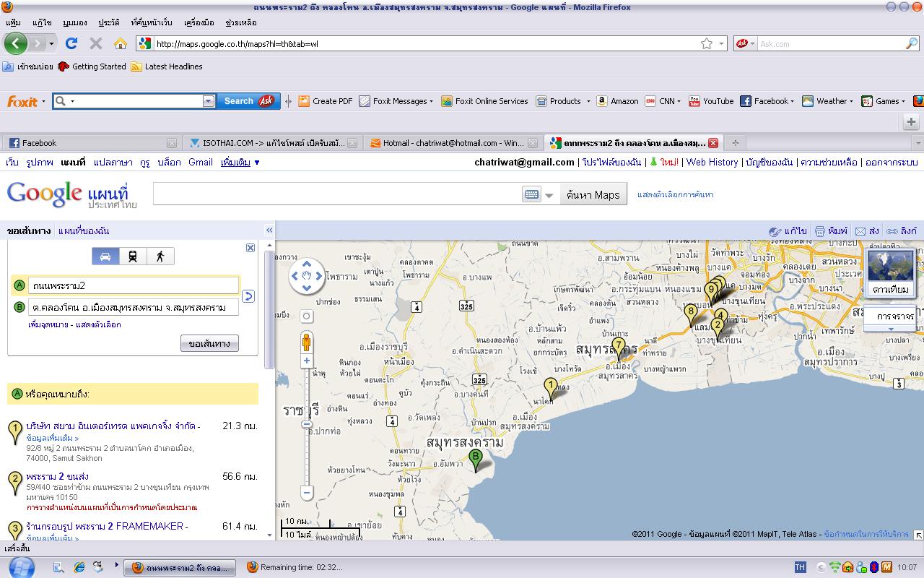
Task: Open result 3 FRAMEMAKER link
Action: (106, 527)
